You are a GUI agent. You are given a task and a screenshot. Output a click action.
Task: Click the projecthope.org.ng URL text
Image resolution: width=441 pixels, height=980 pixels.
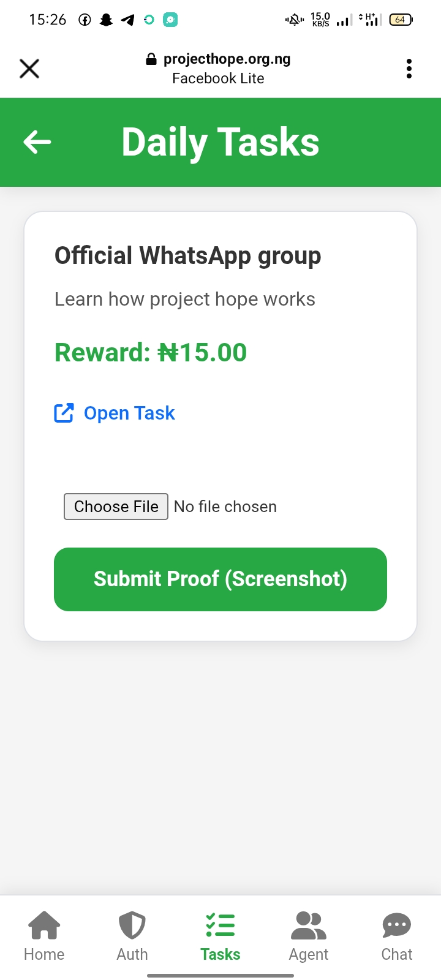(x=227, y=59)
